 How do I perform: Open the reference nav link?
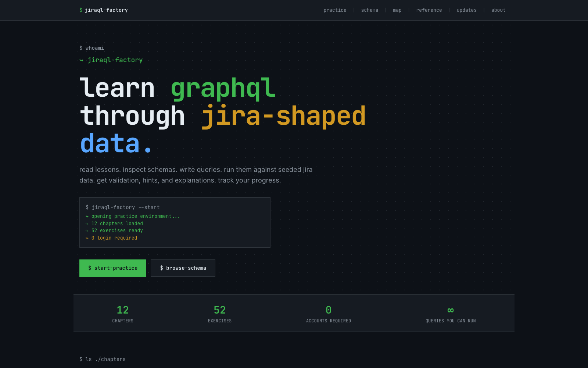pyautogui.click(x=429, y=10)
